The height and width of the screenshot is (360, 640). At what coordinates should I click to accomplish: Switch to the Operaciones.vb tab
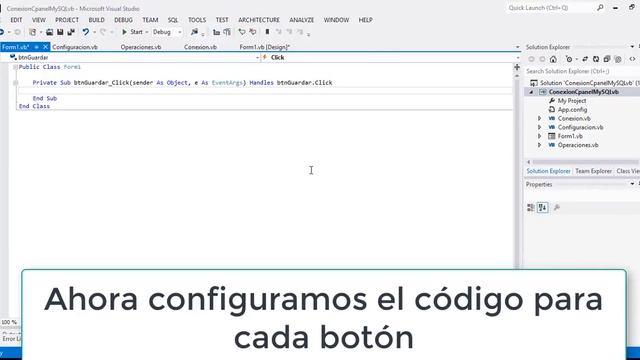(141, 47)
